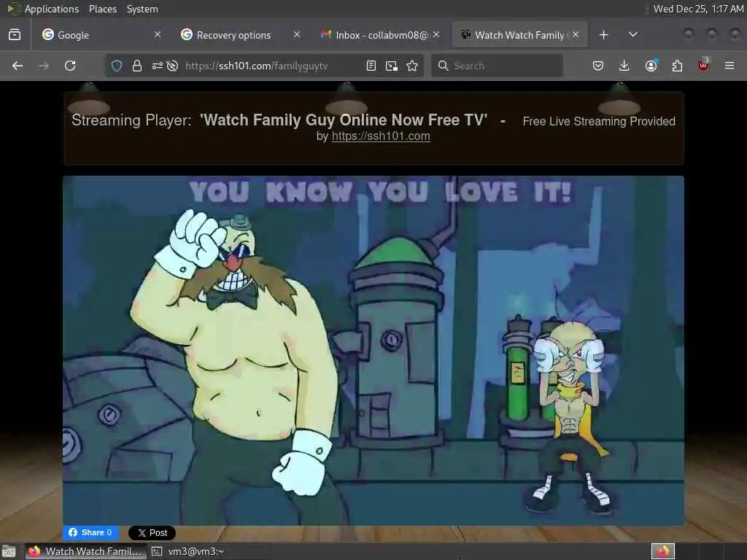The height and width of the screenshot is (560, 747).
Task: Select Watch Watch Famil... taskbar window
Action: coord(86,551)
